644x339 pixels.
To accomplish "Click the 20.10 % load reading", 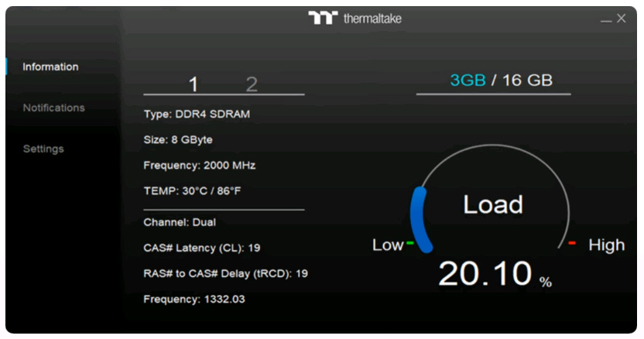I will 495,274.
